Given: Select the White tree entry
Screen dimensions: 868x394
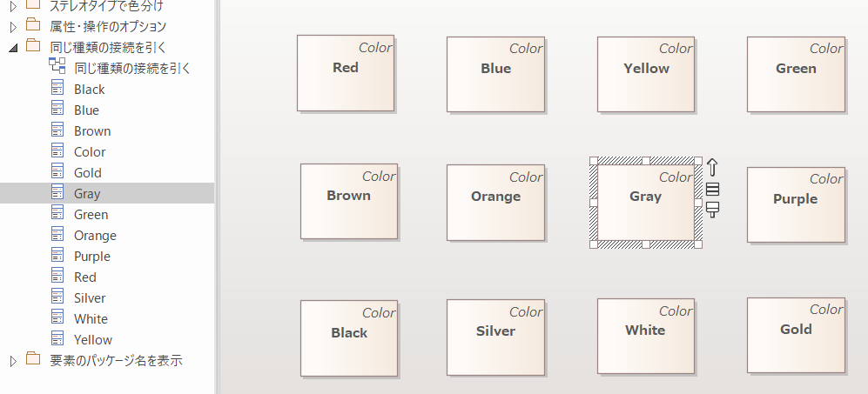Looking at the screenshot, I should tap(91, 318).
